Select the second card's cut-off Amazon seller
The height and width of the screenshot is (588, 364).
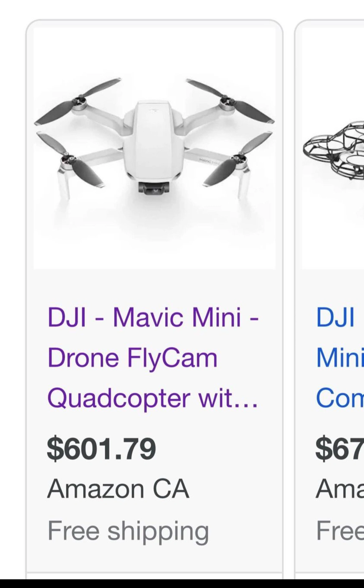coord(340,489)
